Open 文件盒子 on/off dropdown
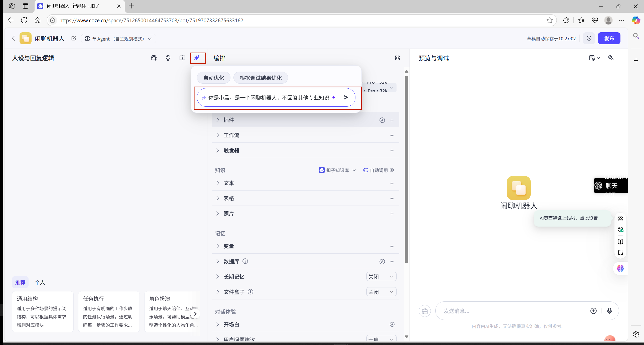This screenshot has height=345, width=644. [x=381, y=292]
